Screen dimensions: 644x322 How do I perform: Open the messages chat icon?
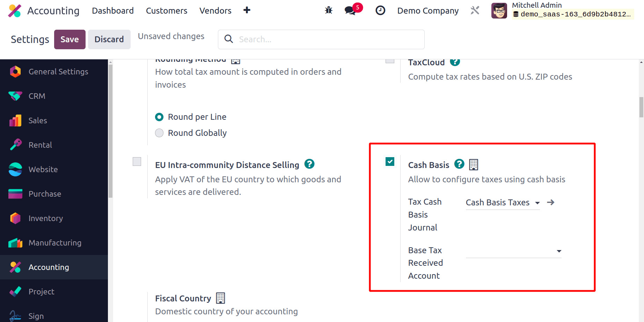coord(350,10)
